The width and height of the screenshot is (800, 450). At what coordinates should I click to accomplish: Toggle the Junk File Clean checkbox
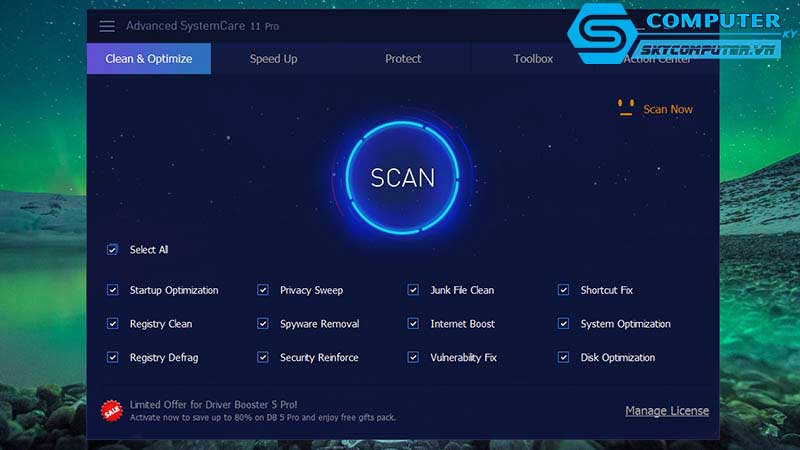[x=413, y=290]
